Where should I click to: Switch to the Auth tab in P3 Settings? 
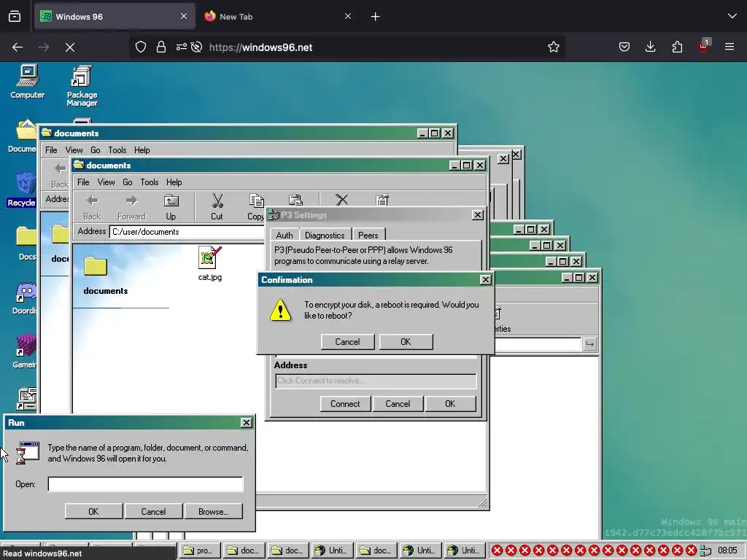tap(285, 236)
